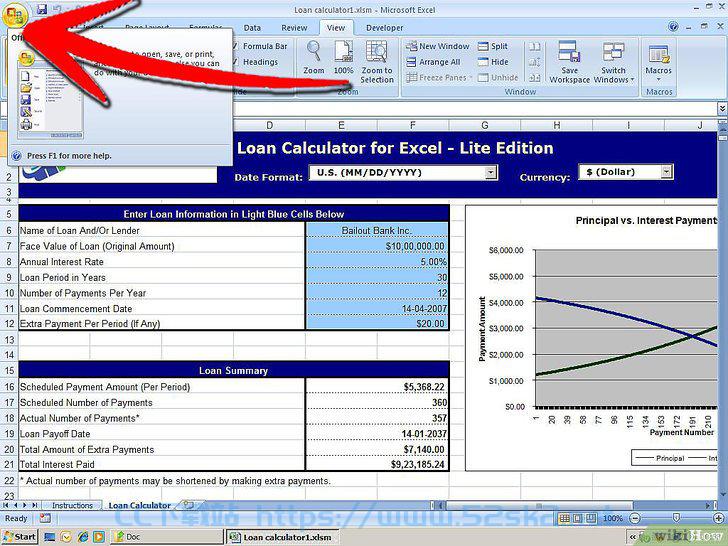Toggle the Formula Bar checkbox
The image size is (728, 546).
coord(235,46)
